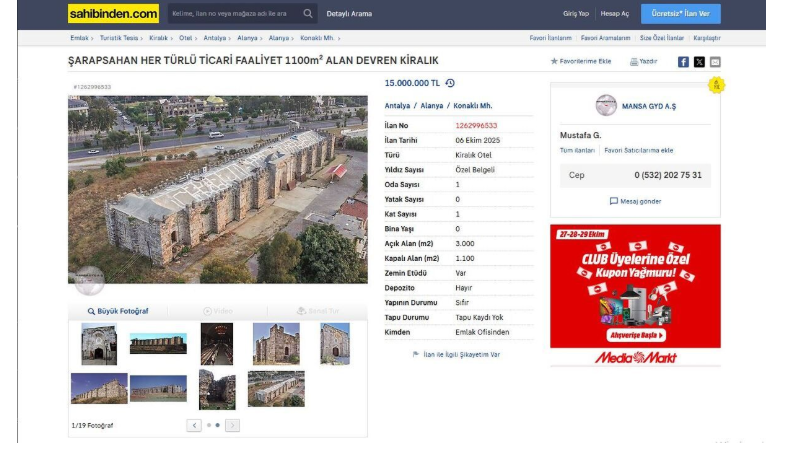Image resolution: width=793 pixels, height=456 pixels.
Task: Open the Büyük Fotoğraf tab
Action: point(118,311)
